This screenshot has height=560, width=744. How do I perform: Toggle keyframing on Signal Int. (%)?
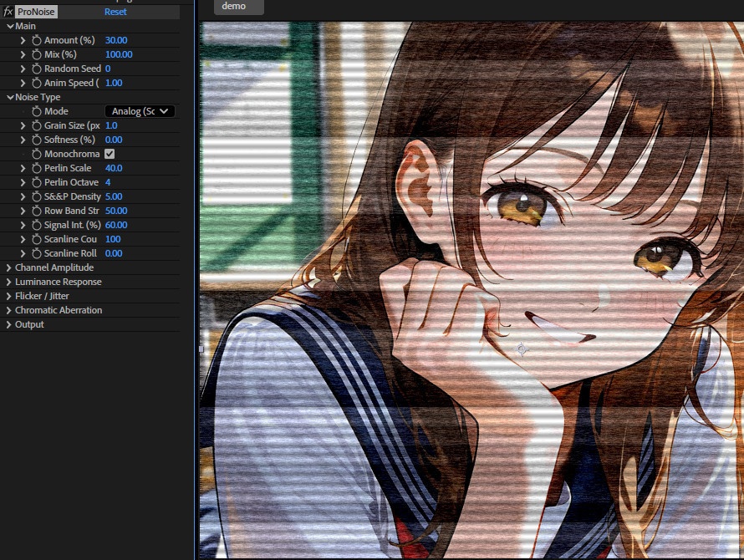click(x=36, y=225)
